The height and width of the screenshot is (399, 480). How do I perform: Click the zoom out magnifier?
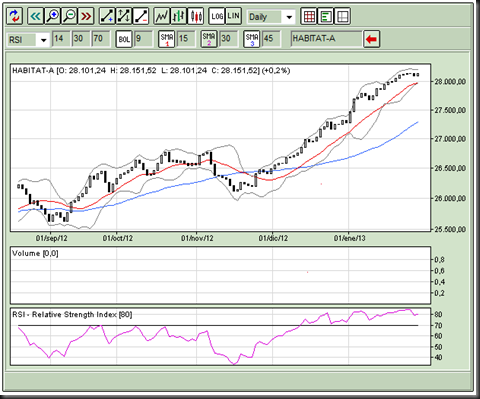tap(70, 16)
